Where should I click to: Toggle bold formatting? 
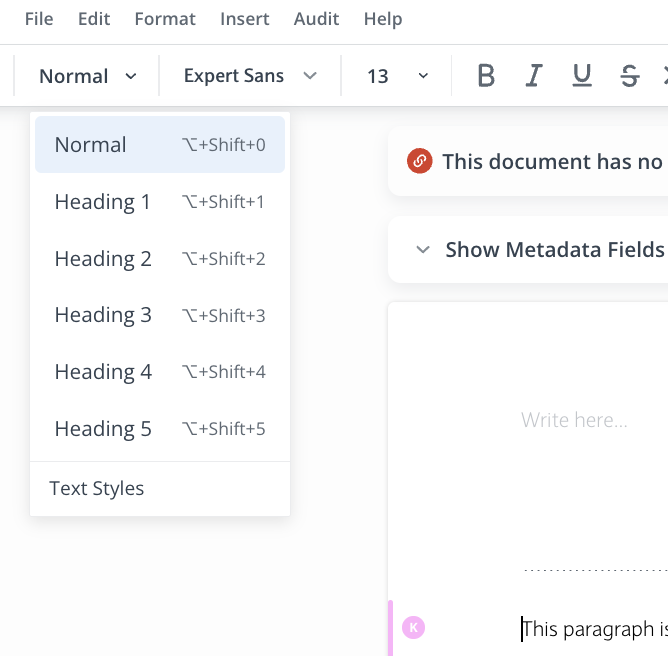point(486,75)
